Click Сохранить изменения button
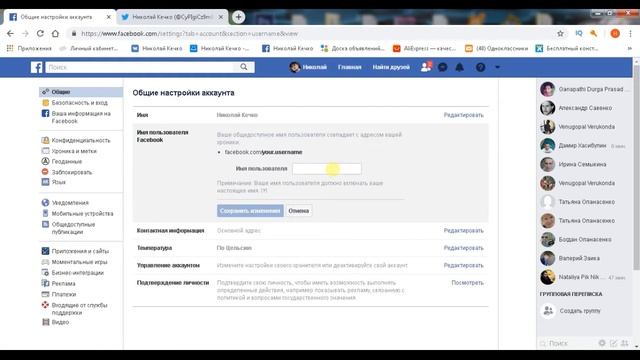The image size is (640, 360). (250, 211)
